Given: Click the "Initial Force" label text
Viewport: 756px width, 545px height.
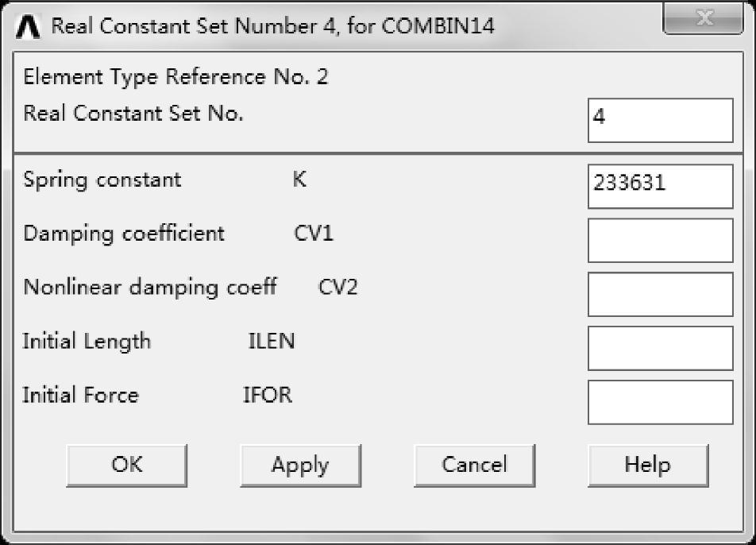Looking at the screenshot, I should pos(80,396).
